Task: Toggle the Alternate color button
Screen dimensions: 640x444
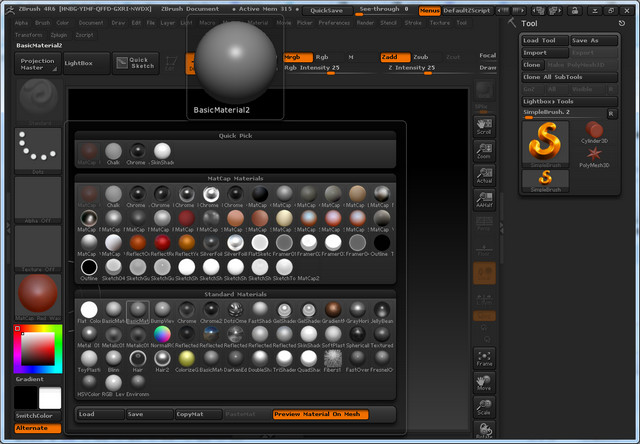Action: (x=38, y=428)
